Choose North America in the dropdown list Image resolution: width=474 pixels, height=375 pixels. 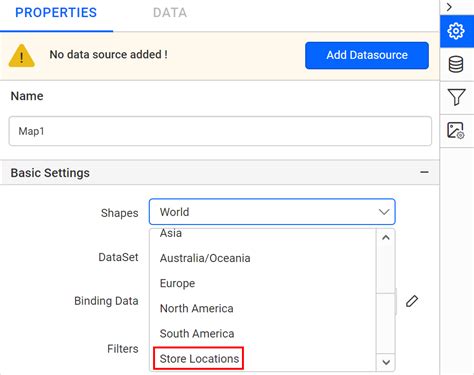point(197,308)
